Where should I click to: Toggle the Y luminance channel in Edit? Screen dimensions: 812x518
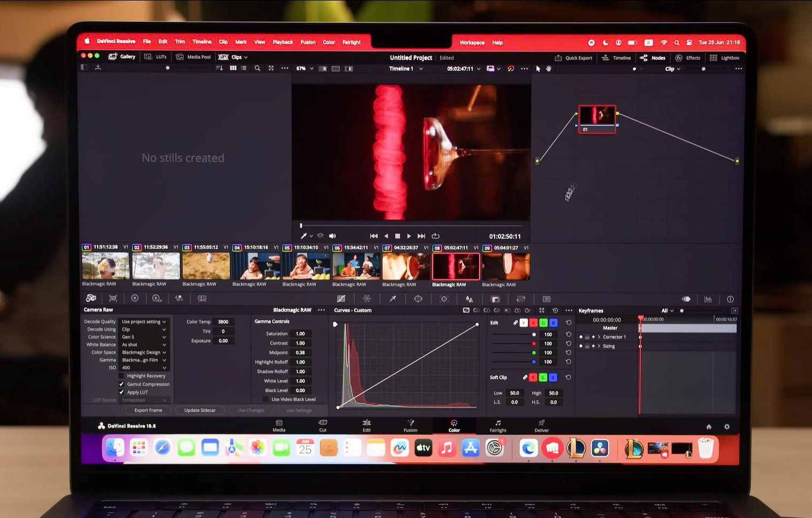click(x=524, y=323)
